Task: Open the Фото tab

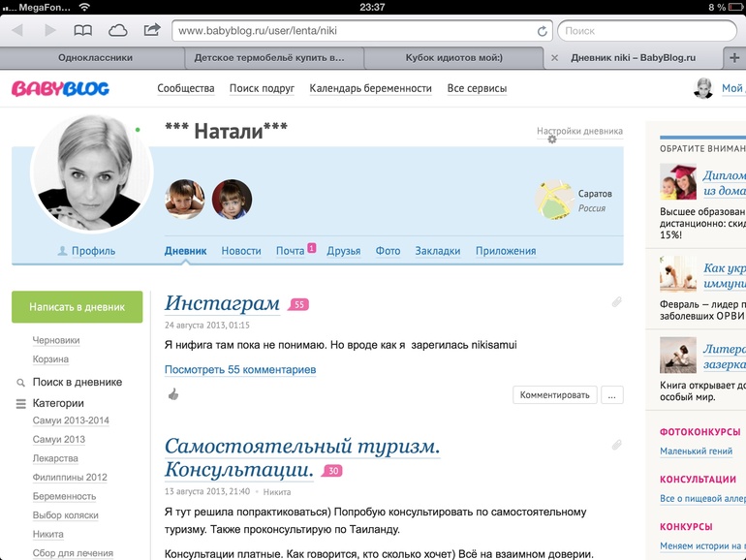Action: coord(388,251)
